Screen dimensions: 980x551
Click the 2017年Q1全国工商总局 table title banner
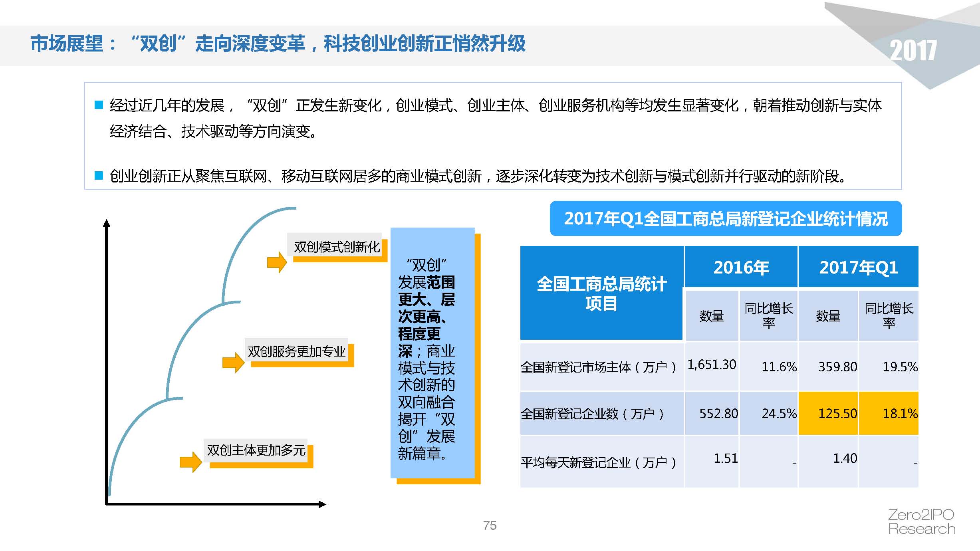tap(726, 219)
